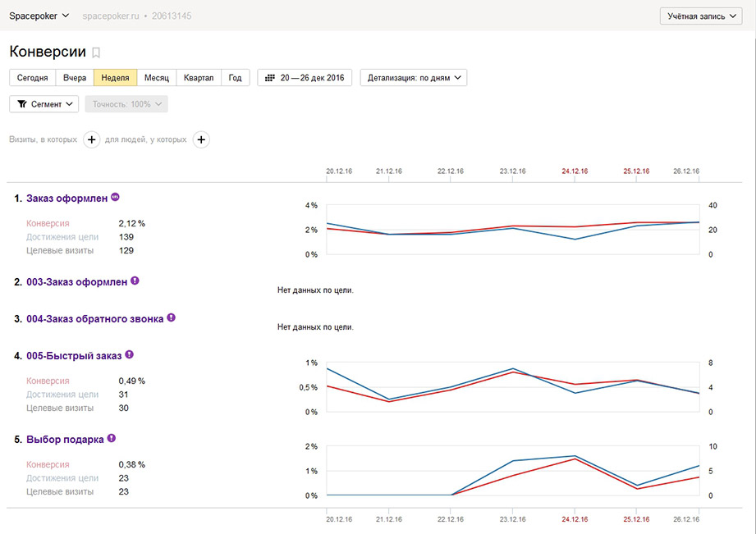The width and height of the screenshot is (756, 534).
Task: Click the 'Конверсия' red series label of goal 1
Action: (48, 223)
